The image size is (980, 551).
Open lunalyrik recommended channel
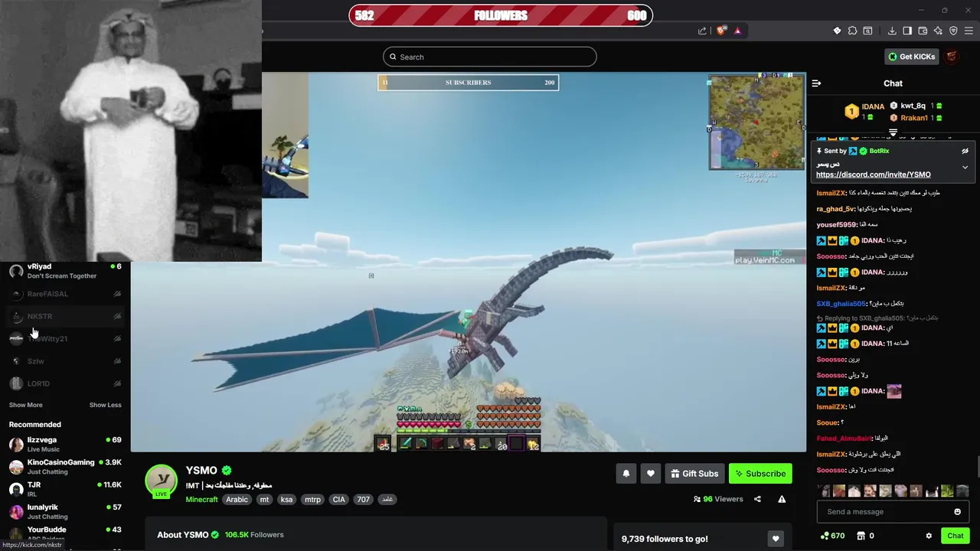coord(65,511)
